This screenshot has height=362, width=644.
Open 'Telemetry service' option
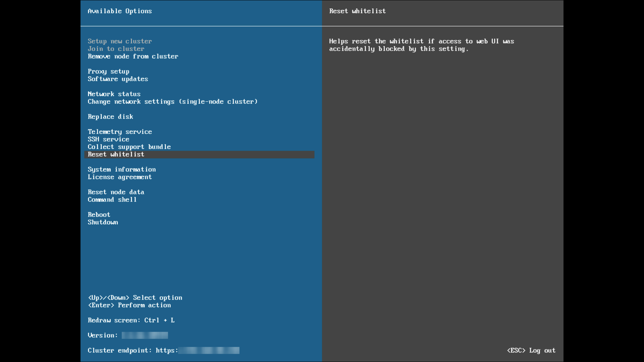click(120, 132)
